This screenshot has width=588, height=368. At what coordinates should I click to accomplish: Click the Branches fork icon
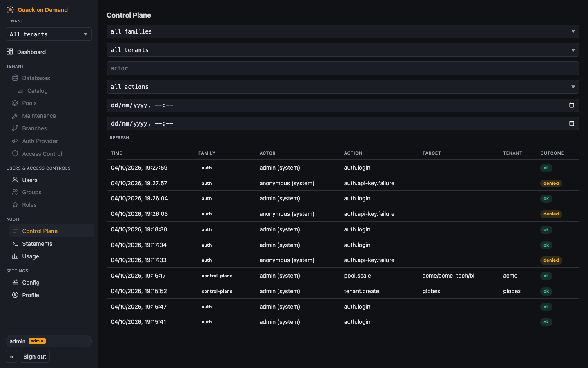[x=15, y=128]
